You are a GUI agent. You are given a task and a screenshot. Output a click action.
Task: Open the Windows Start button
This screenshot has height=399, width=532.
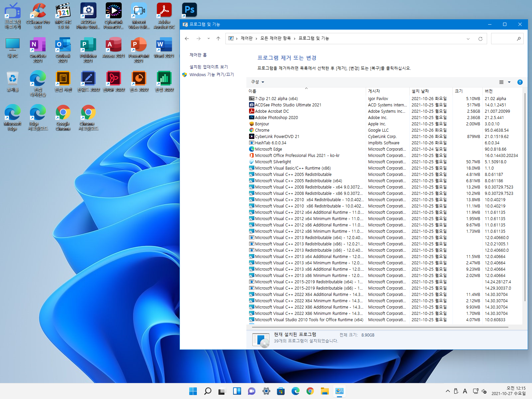click(193, 391)
